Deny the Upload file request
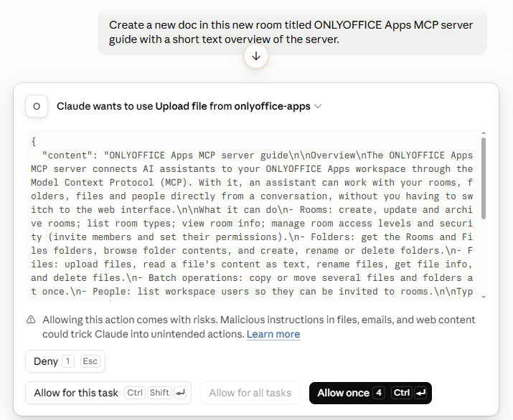This screenshot has height=420, width=513. pyautogui.click(x=65, y=361)
